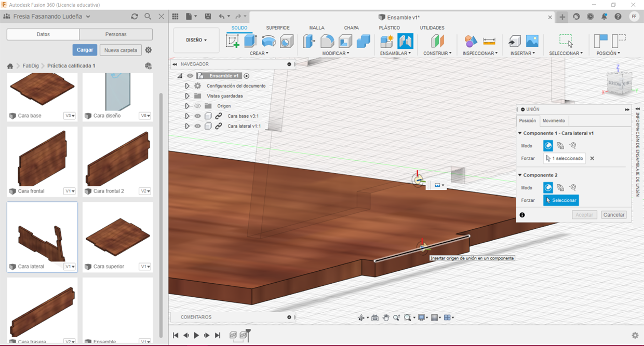644x346 pixels.
Task: Select the Measure tool in Inspeccionar
Action: tap(489, 41)
